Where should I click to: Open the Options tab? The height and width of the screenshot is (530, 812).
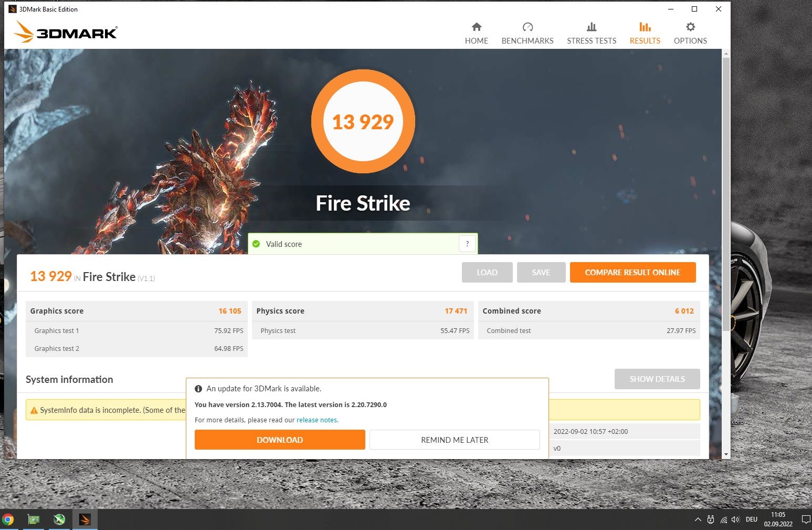[690, 34]
